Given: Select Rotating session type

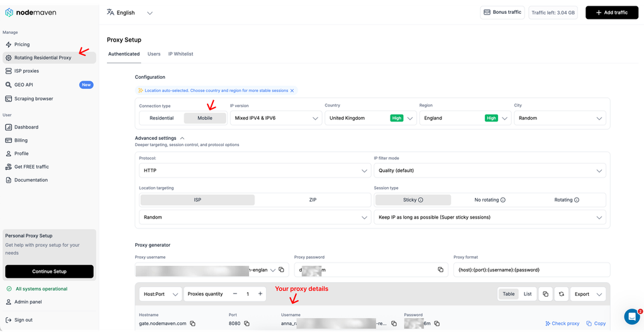Looking at the screenshot, I should 567,200.
